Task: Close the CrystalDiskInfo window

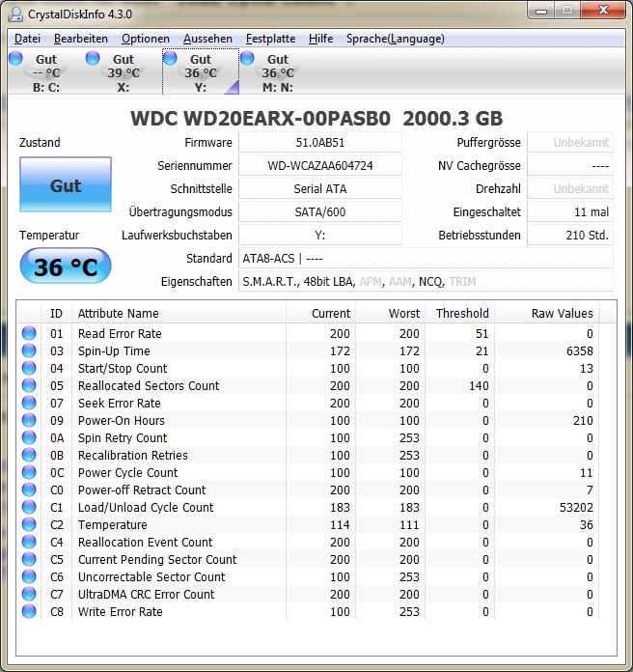Action: tap(604, 10)
